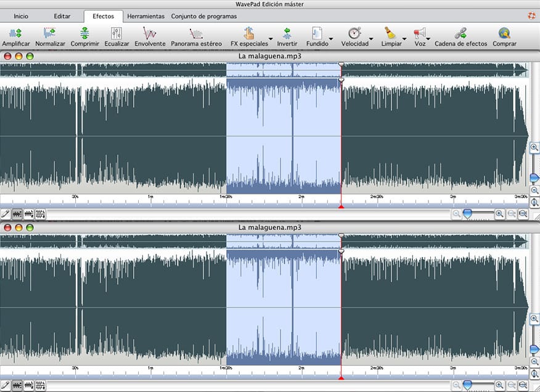Click the red playhead marker in lower timeline

tap(341, 378)
